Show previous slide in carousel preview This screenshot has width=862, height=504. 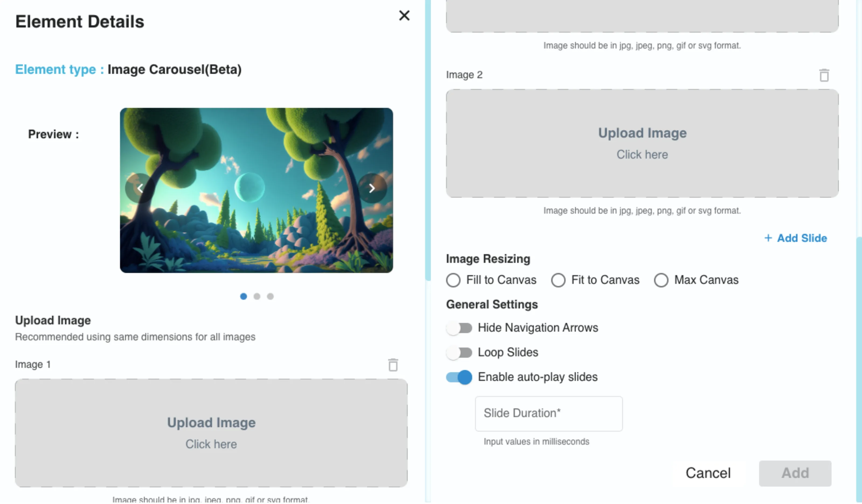pyautogui.click(x=140, y=188)
